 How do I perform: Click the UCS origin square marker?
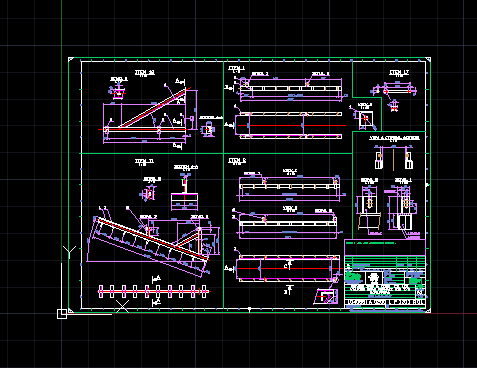click(x=62, y=314)
